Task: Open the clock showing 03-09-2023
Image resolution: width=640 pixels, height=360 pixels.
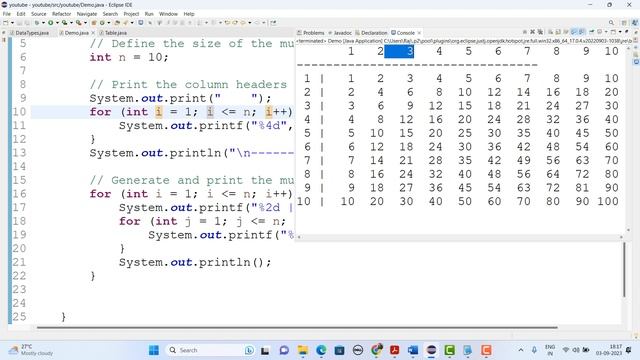Action: pos(609,350)
